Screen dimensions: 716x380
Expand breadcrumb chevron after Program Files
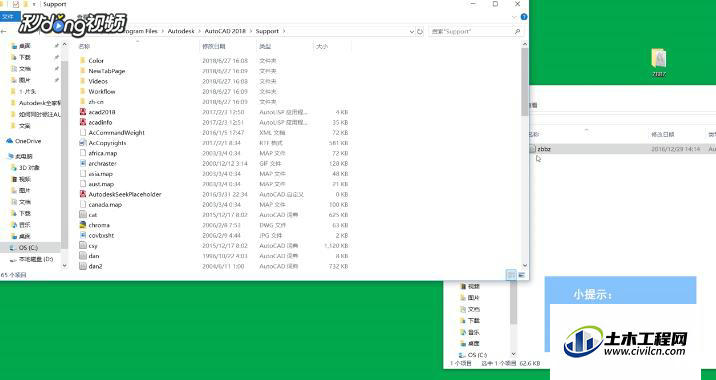162,31
